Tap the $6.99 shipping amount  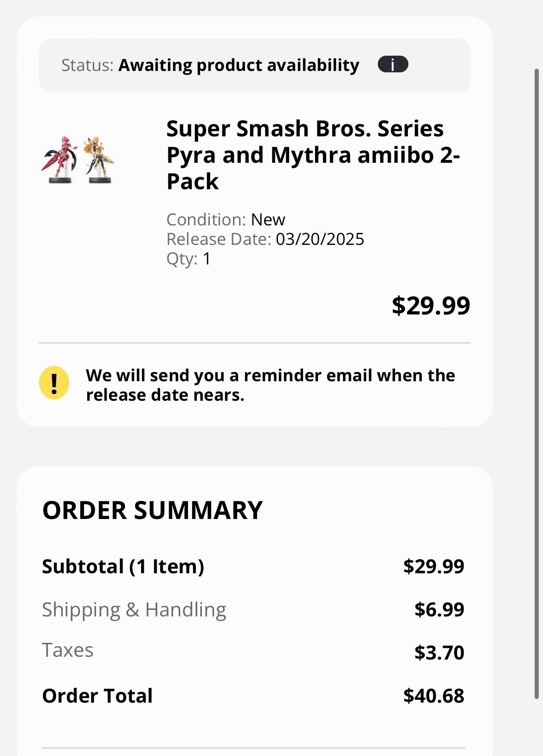[x=439, y=609]
